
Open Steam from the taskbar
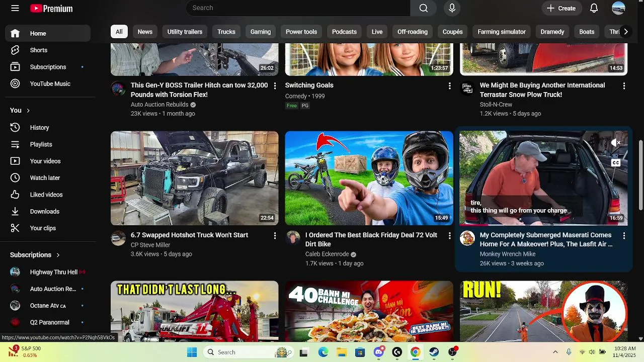point(434,352)
